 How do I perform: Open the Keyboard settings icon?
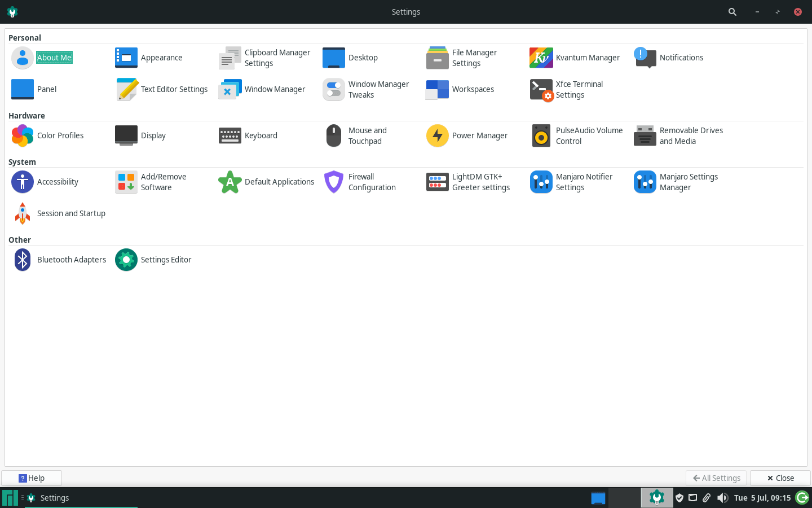[x=230, y=135]
